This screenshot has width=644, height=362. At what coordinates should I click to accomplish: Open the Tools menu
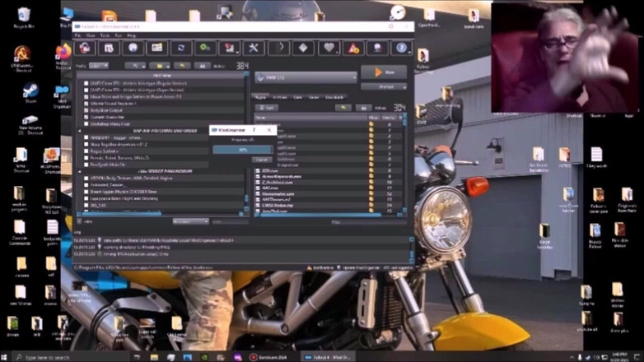105,35
